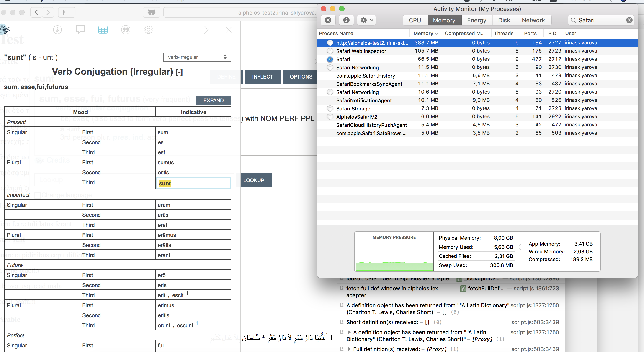The height and width of the screenshot is (352, 644).
Task: Click the back navigation arrow in Safari
Action: (36, 12)
